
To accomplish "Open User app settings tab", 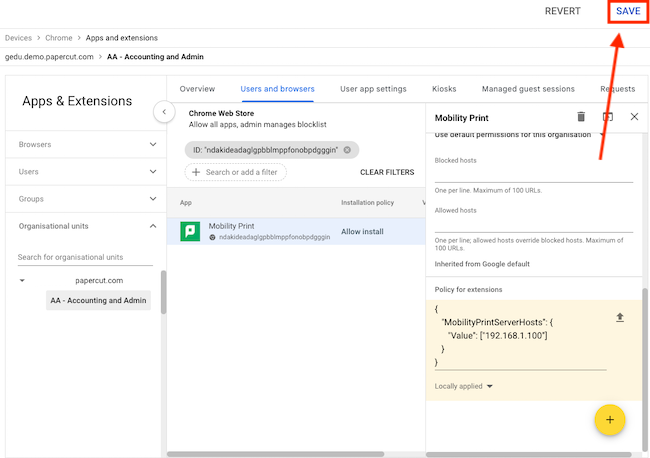I will (373, 89).
